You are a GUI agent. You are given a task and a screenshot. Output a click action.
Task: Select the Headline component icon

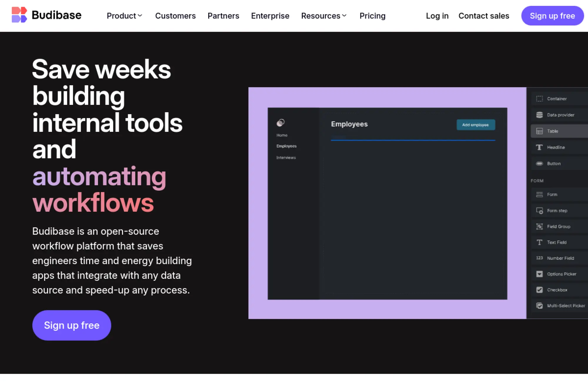pyautogui.click(x=539, y=147)
